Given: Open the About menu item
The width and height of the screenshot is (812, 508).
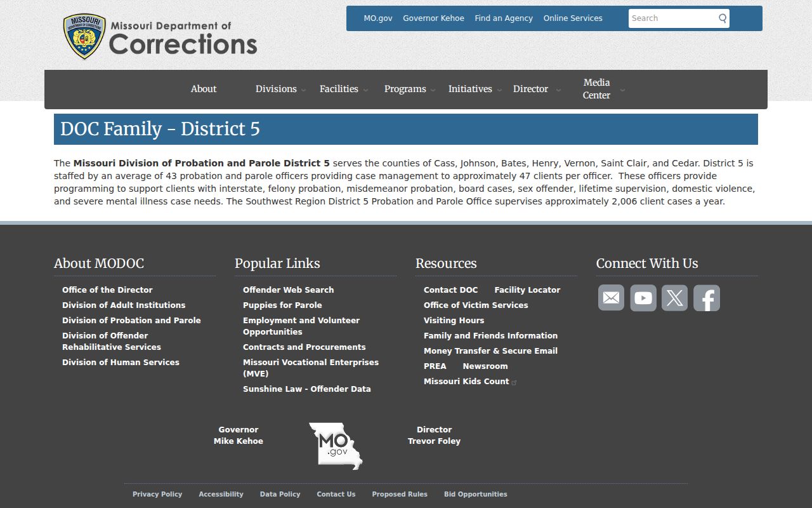Looking at the screenshot, I should [x=204, y=89].
